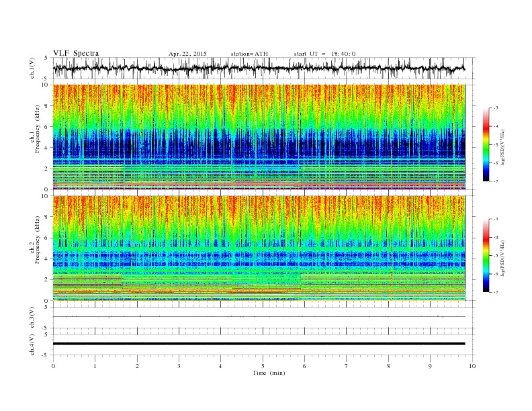
Task: Click the "ch.4(V)" axis label
Action: click(x=32, y=345)
